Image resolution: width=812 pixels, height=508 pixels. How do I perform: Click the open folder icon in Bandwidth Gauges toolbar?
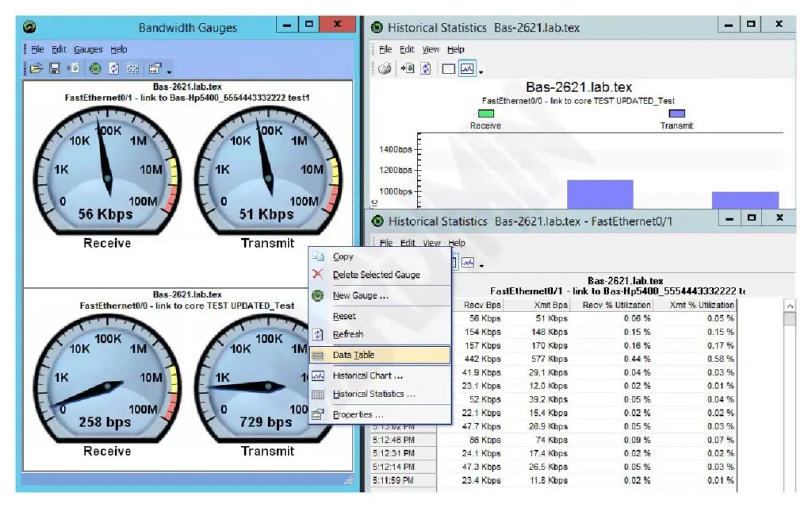tap(36, 68)
